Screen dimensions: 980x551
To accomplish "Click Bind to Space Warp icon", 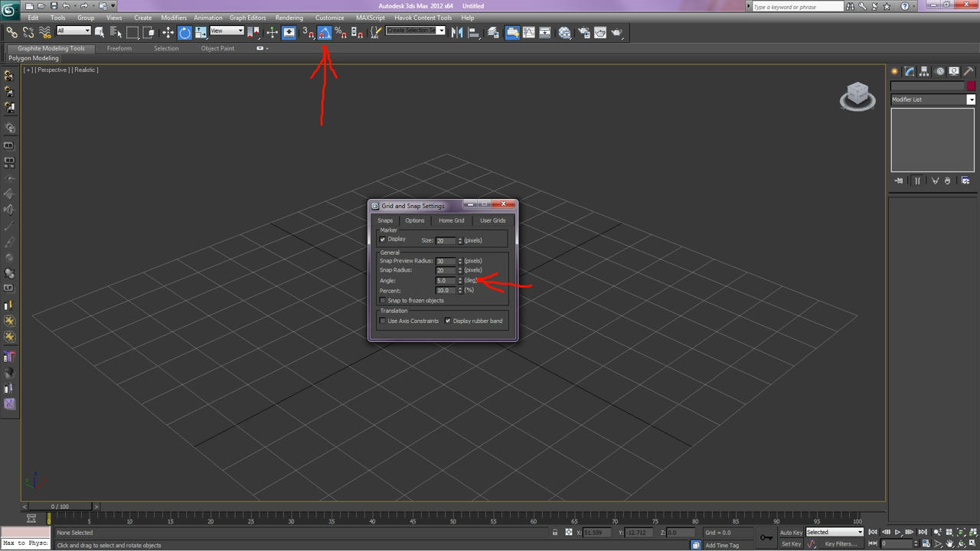I will (45, 32).
